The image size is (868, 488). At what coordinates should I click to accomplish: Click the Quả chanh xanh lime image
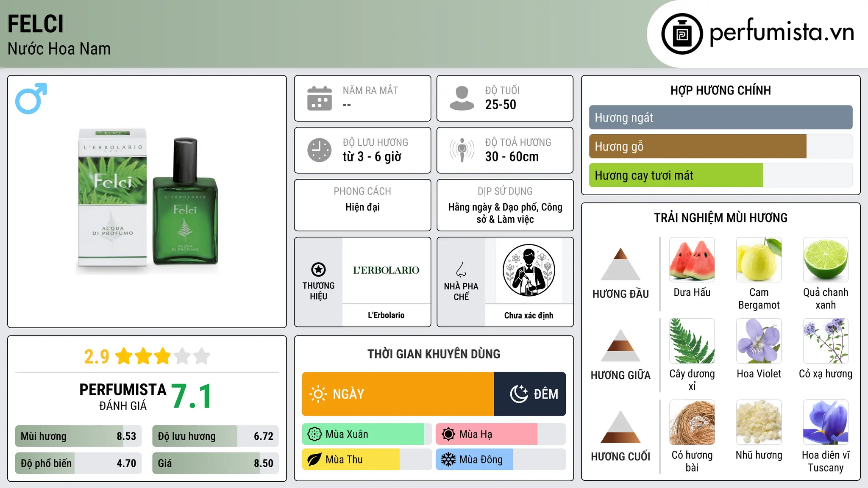(826, 260)
